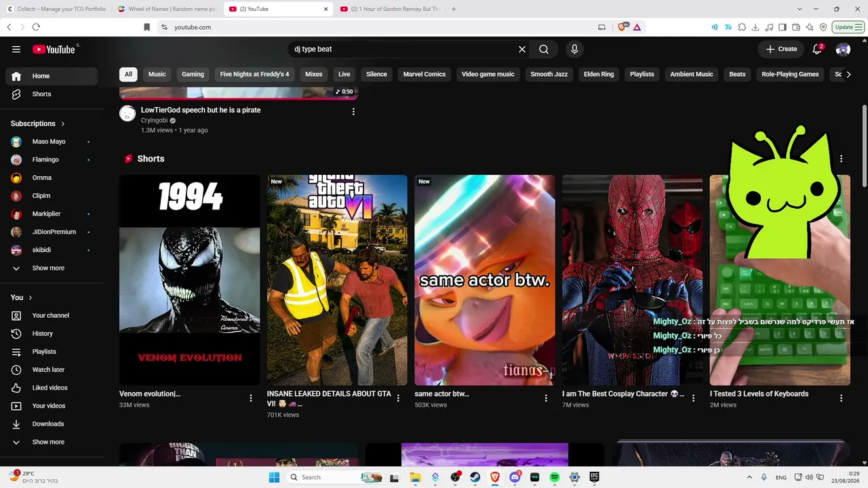Open a new browser tab
Screen dimensions: 868x488
point(454,9)
